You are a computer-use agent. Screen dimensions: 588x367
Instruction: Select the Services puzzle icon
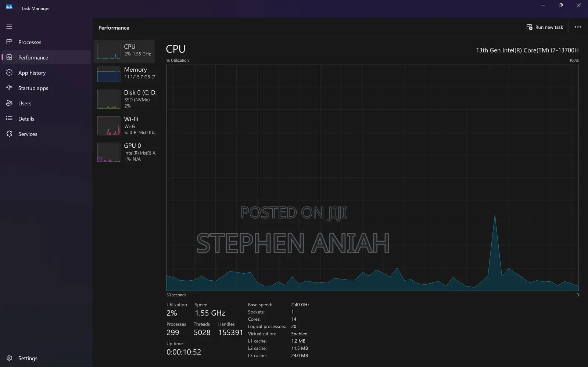tap(9, 134)
